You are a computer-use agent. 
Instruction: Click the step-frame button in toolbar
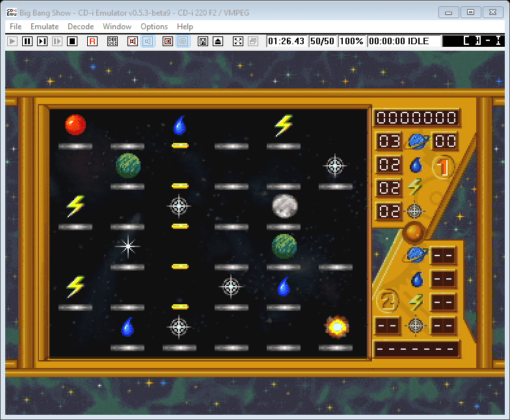(x=42, y=41)
